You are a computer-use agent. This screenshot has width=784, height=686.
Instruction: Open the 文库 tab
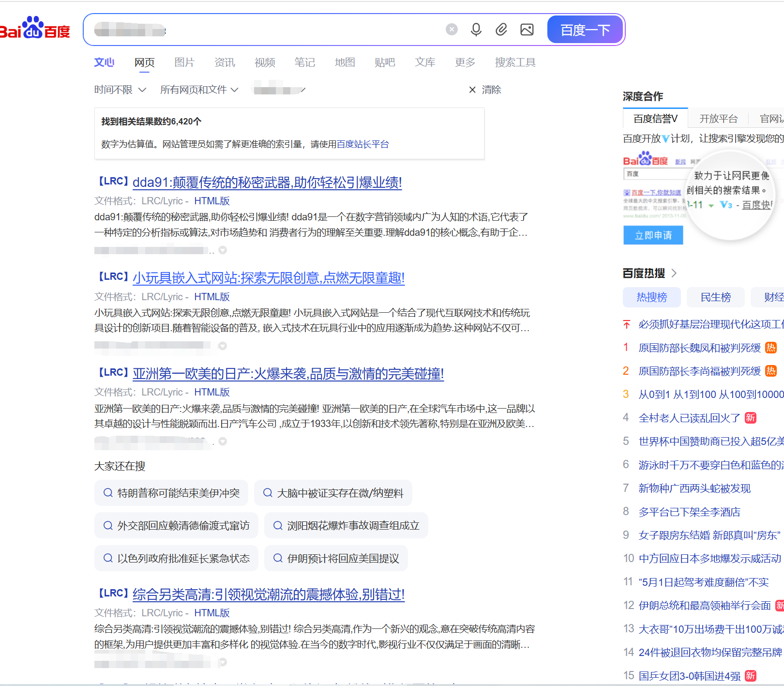click(x=425, y=62)
